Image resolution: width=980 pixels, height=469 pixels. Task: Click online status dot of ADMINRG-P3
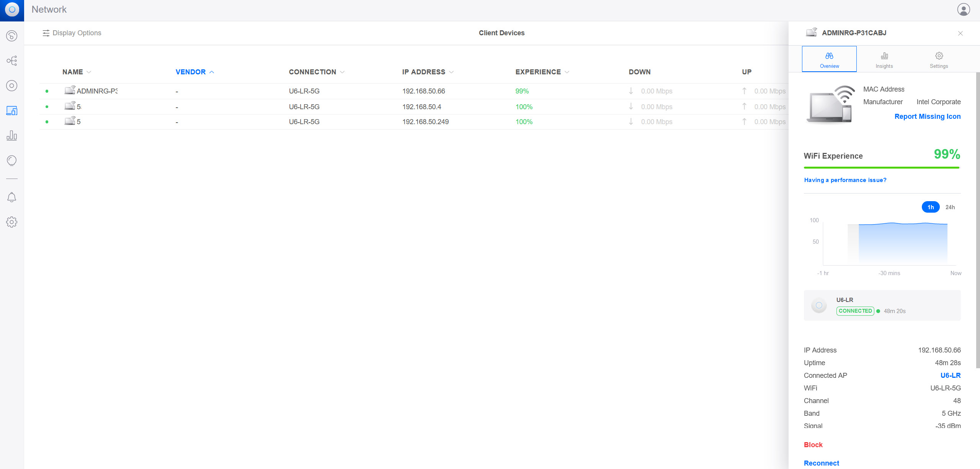[47, 91]
